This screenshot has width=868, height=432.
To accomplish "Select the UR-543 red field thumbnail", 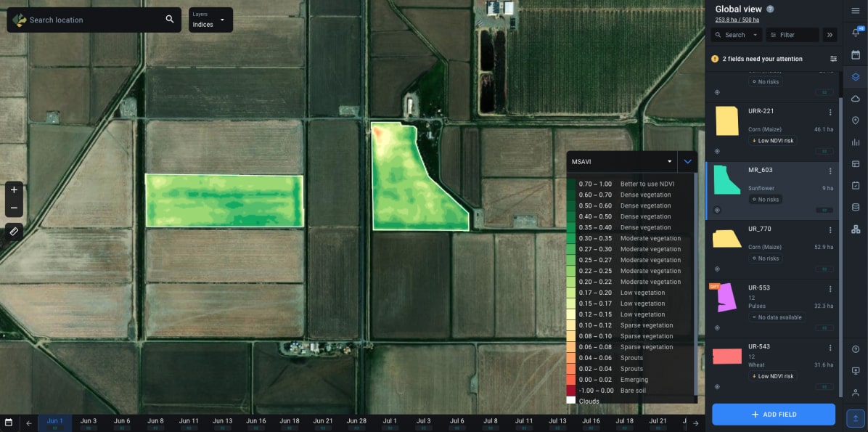I will (726, 356).
